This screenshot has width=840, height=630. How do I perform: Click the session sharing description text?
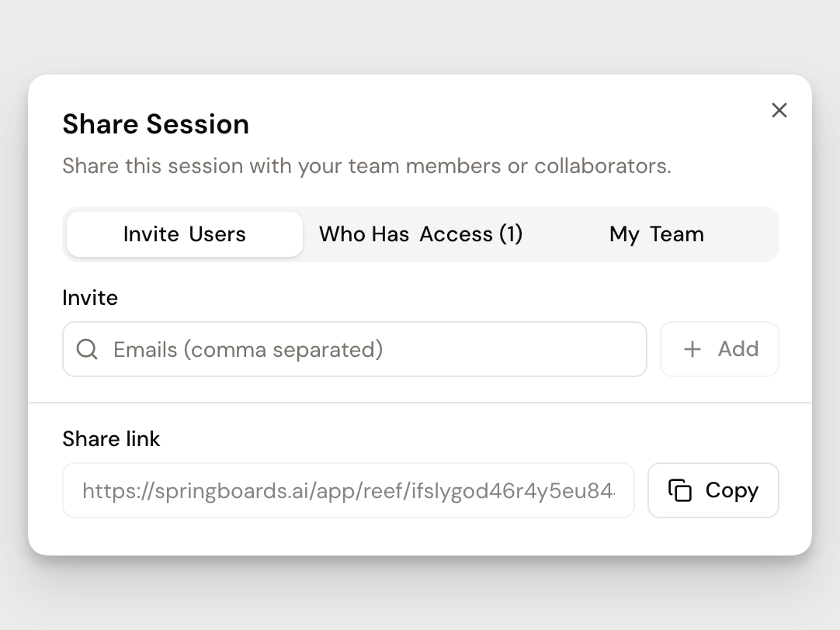pyautogui.click(x=366, y=166)
